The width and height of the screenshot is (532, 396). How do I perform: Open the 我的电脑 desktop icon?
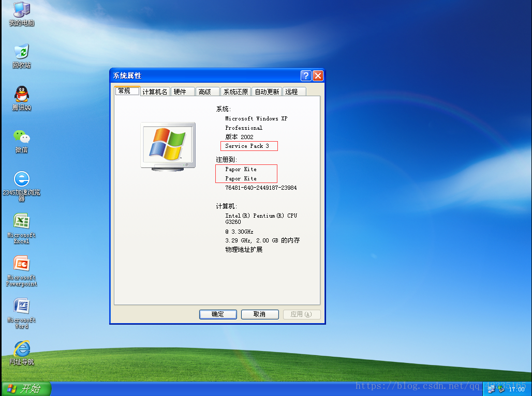pos(21,10)
